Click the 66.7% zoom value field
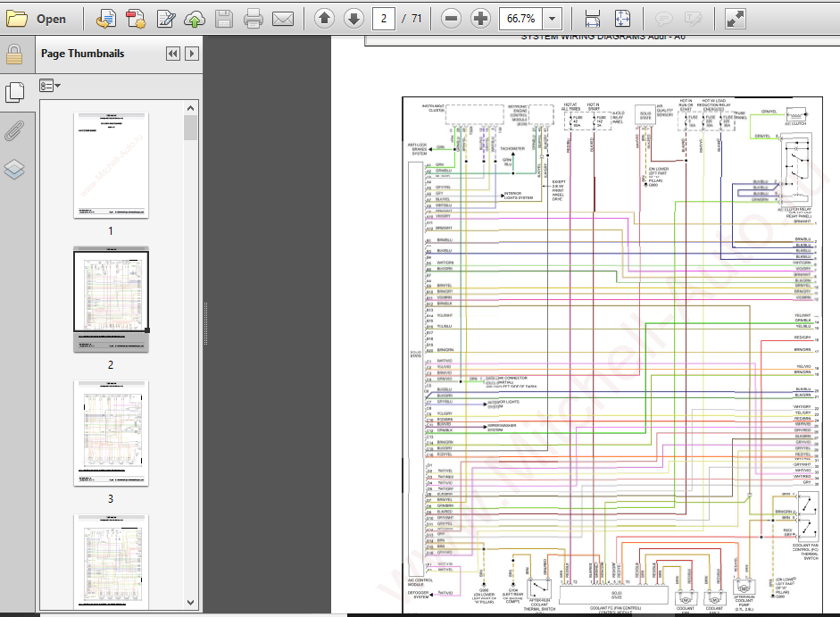This screenshot has width=840, height=617. 520,19
